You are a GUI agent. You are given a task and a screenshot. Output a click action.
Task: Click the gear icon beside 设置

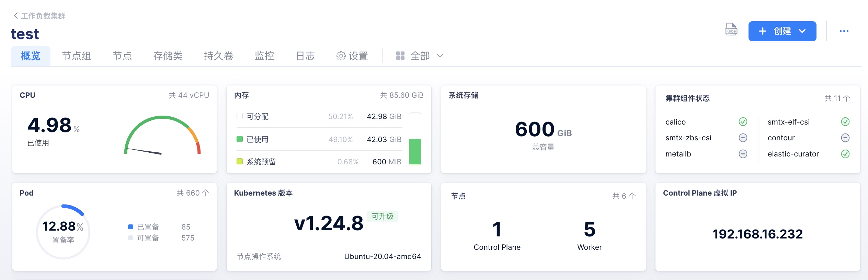coord(341,56)
